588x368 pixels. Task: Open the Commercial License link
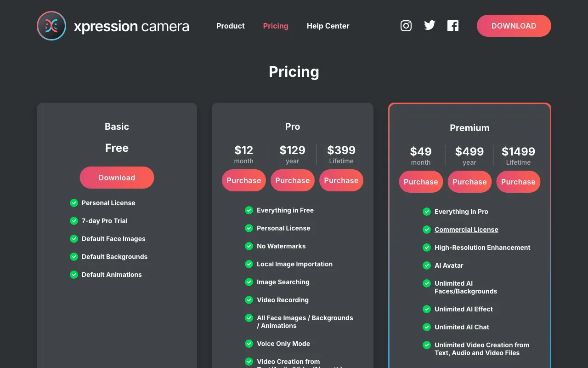tap(466, 230)
